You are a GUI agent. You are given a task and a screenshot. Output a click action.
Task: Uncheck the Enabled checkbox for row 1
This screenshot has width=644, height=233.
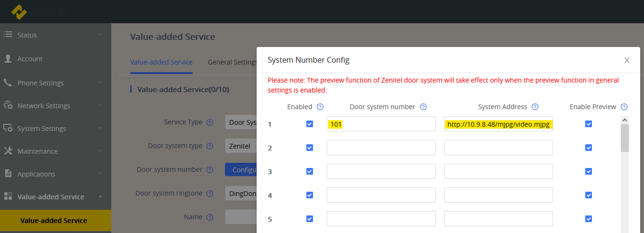point(310,124)
